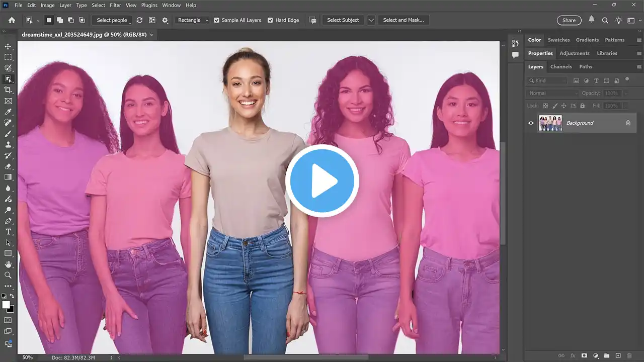The width and height of the screenshot is (644, 362).
Task: Select the Crop tool
Action: pyautogui.click(x=8, y=90)
